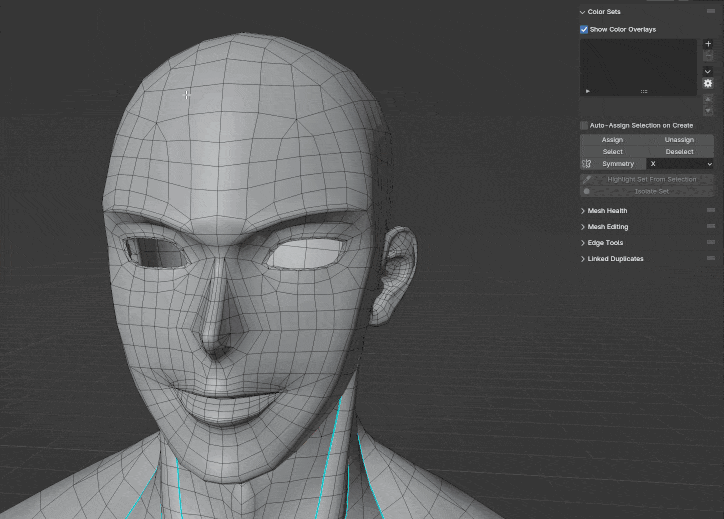Click the Highlight Set eyedropper icon
This screenshot has height=519, width=724.
click(587, 179)
